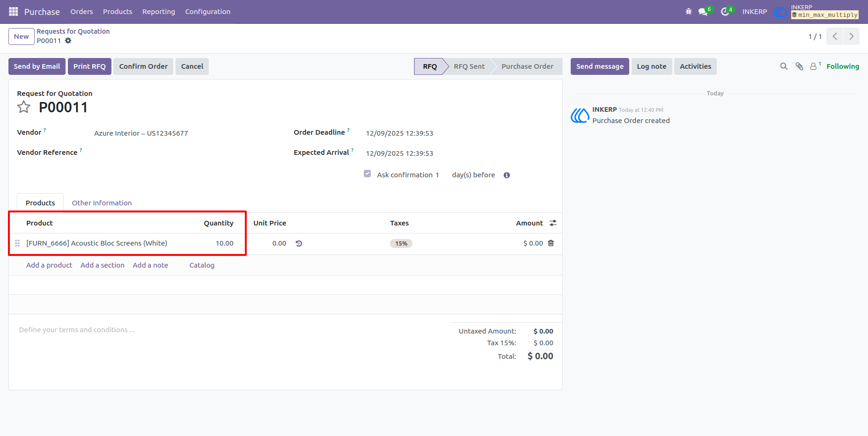The image size is (868, 436).
Task: Open the apps grid menu icon
Action: 14,12
